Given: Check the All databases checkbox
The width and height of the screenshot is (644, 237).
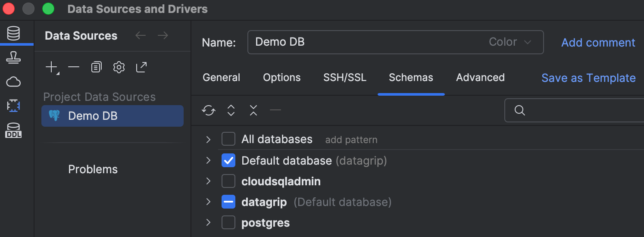Looking at the screenshot, I should 228,139.
